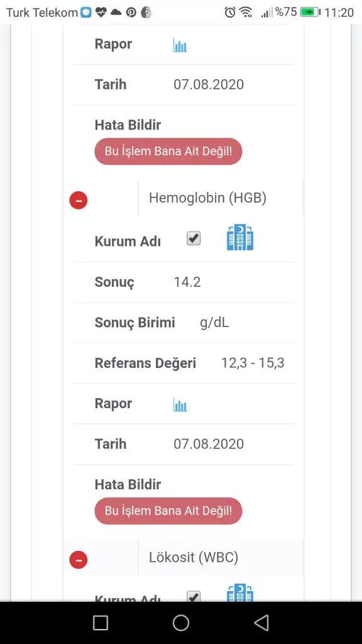362x644 pixels.
Task: Click hospital building icon under Lökosit
Action: pos(240,592)
